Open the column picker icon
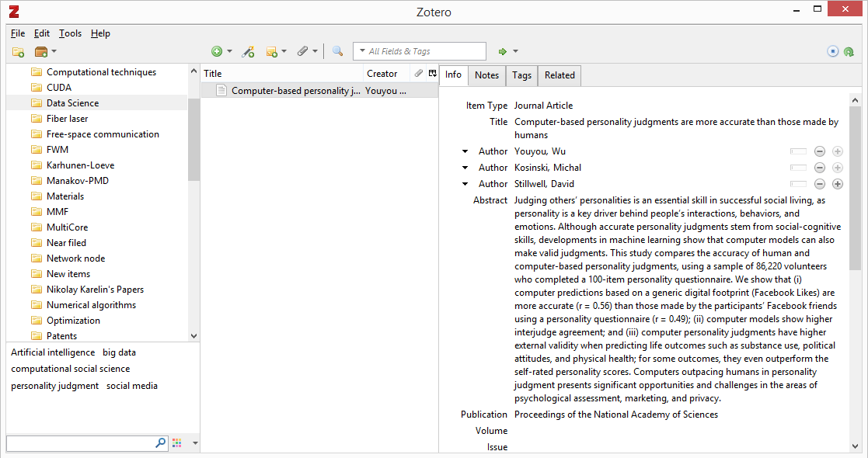 click(x=432, y=73)
